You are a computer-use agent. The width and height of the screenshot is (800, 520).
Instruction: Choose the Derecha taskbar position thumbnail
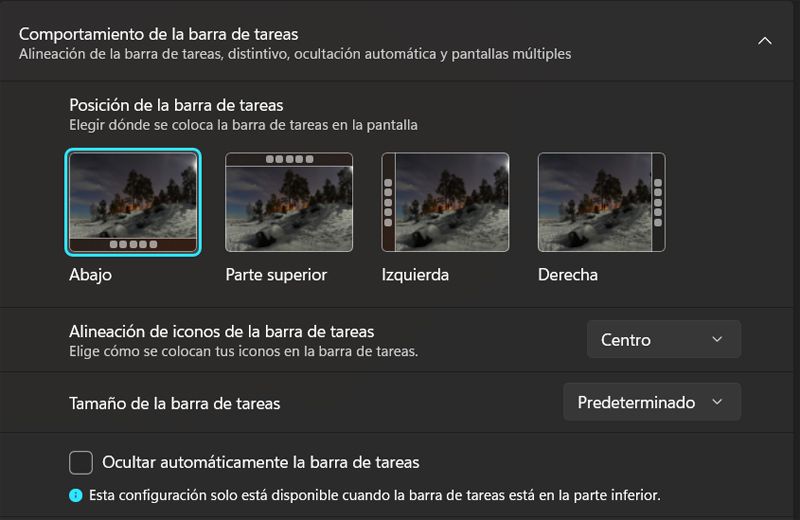[602, 202]
